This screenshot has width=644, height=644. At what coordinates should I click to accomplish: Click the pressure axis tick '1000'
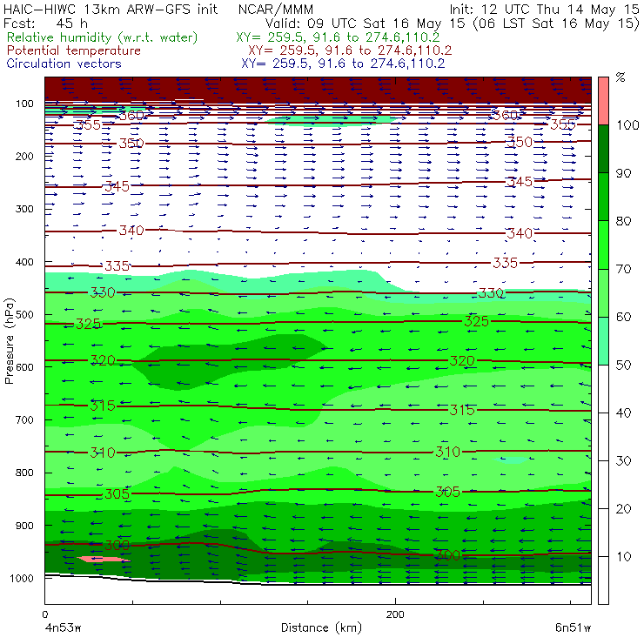22,578
